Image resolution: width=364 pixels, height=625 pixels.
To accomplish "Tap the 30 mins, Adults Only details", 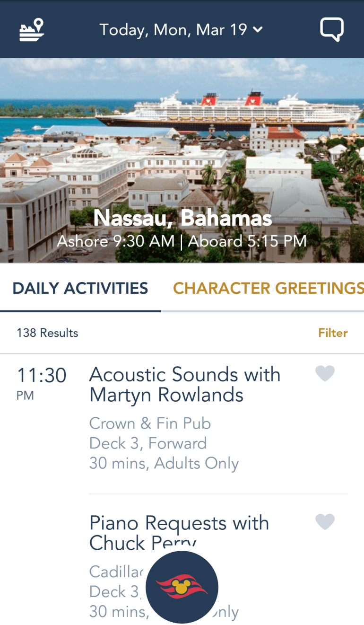I will tap(164, 463).
